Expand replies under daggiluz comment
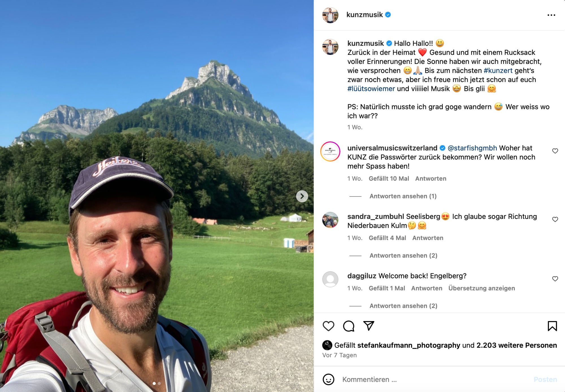The height and width of the screenshot is (392, 565). coord(403,306)
